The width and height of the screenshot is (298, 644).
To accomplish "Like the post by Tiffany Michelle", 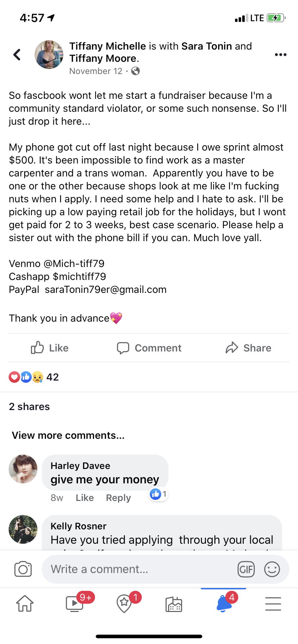I will (50, 348).
